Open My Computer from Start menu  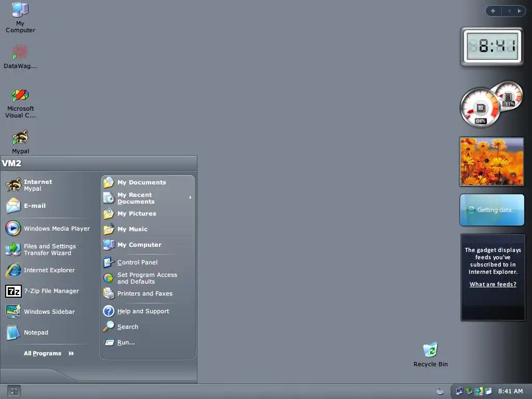pos(148,245)
